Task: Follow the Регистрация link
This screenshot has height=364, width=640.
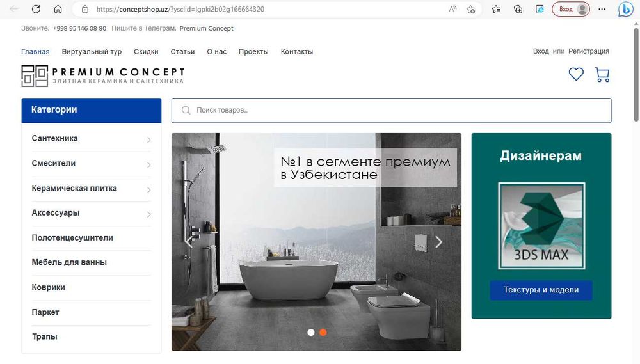Action: (x=588, y=51)
